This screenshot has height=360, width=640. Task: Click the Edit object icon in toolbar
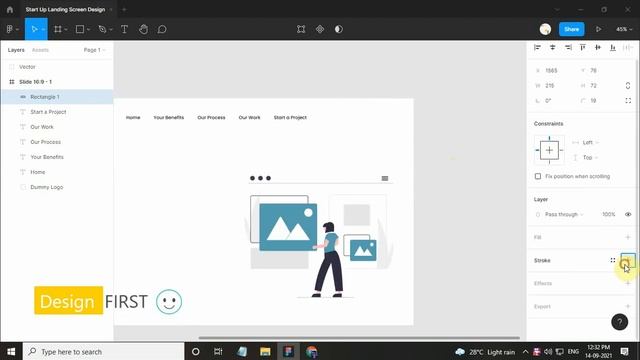[301, 29]
